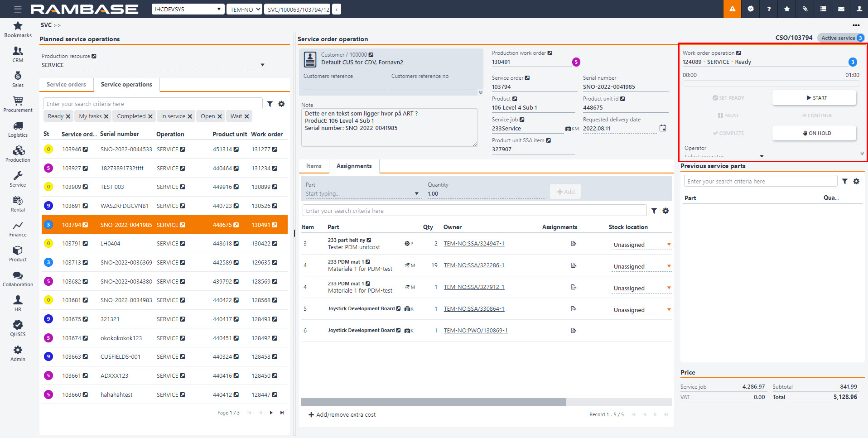
Task: Remove the In service filter chip
Action: point(190,116)
